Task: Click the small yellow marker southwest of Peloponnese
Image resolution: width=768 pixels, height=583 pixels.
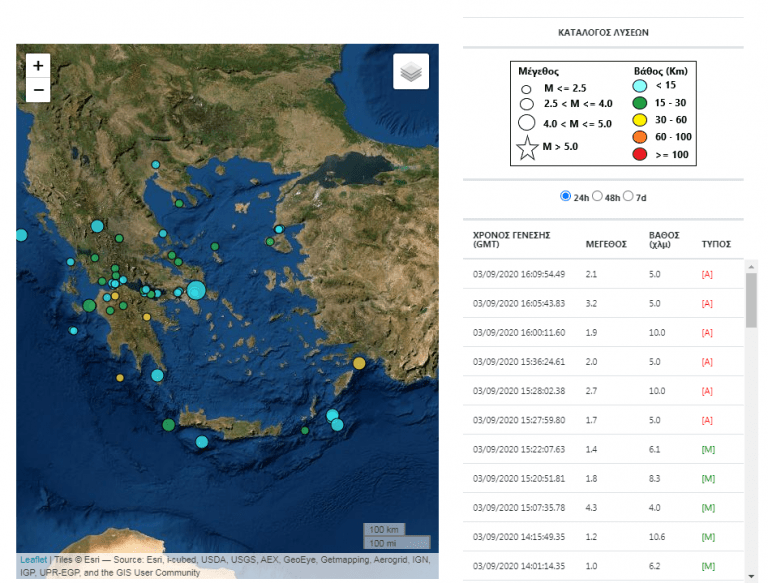Action: tap(120, 378)
